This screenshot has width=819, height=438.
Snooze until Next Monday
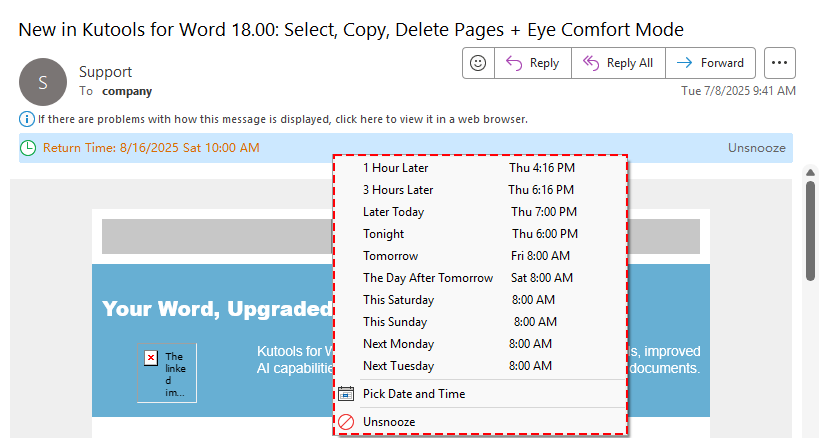pos(481,344)
